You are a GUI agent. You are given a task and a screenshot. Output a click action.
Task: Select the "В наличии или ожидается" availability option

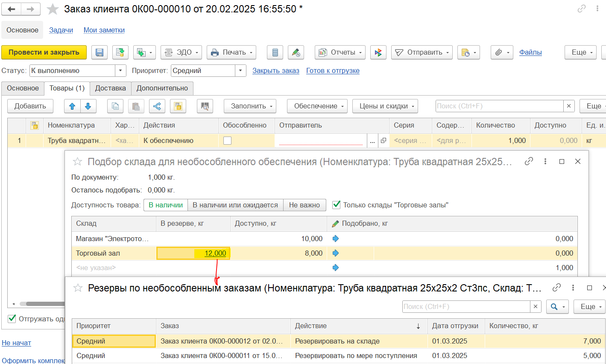click(x=235, y=205)
